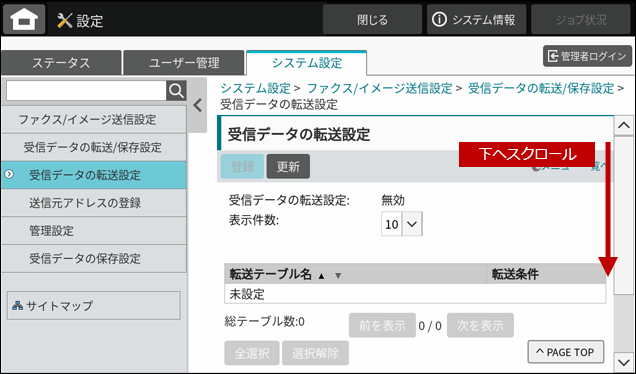The image size is (636, 374).
Task: Click the scrollbar down arrow
Action: (624, 361)
